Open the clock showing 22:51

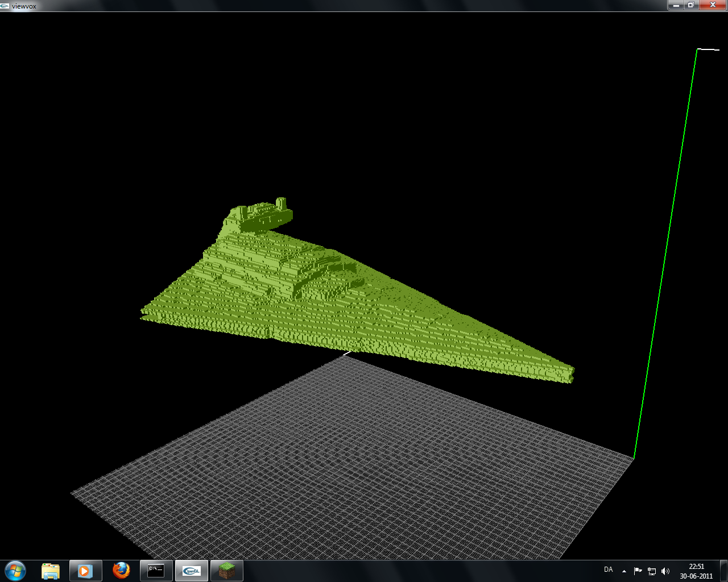tap(696, 571)
